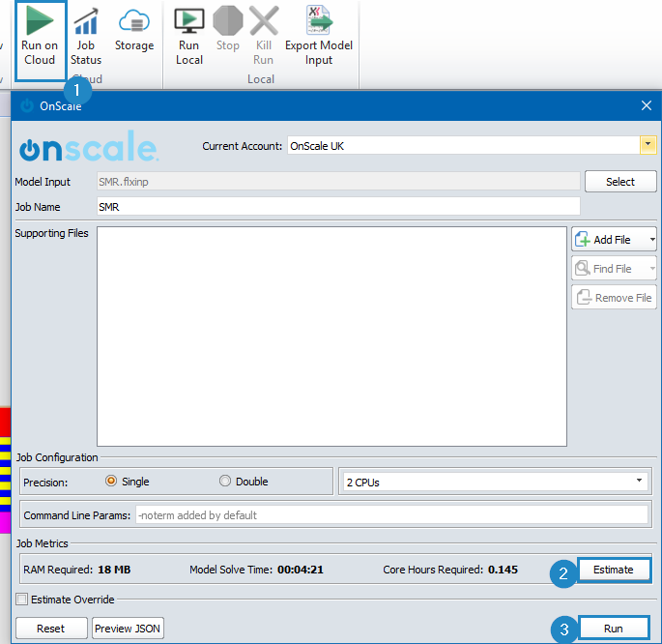662x644 pixels.
Task: Click the Select model input button
Action: [x=620, y=182]
